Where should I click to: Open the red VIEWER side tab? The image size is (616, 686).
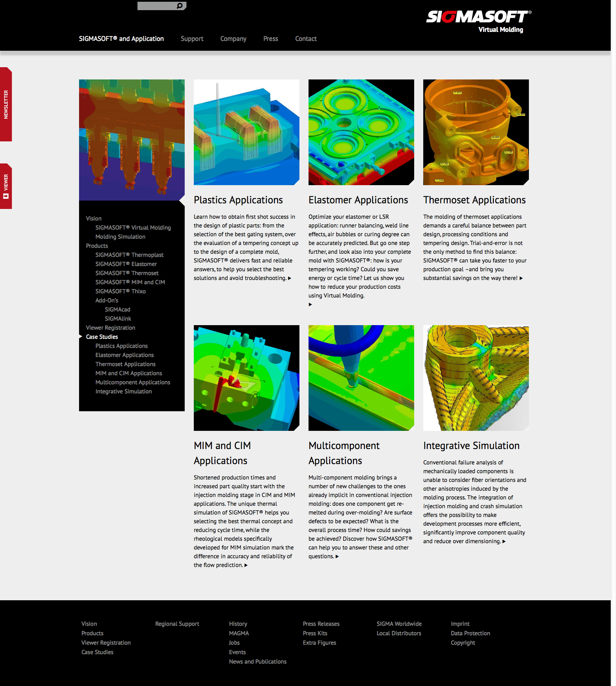point(6,186)
